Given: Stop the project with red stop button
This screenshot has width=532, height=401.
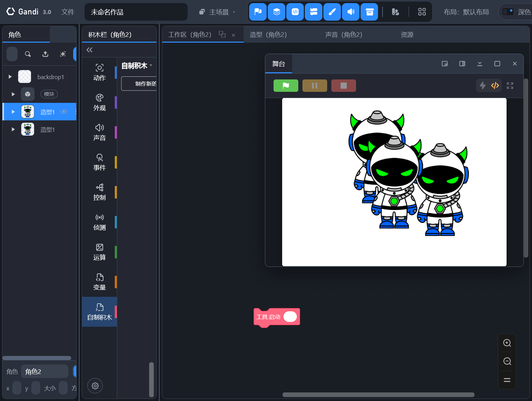Looking at the screenshot, I should pos(344,86).
